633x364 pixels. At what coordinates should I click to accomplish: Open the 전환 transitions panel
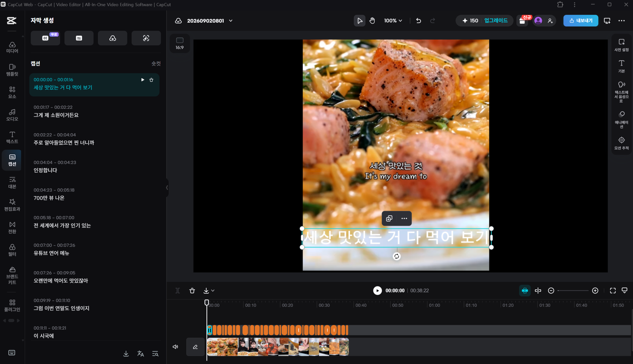pyautogui.click(x=12, y=228)
